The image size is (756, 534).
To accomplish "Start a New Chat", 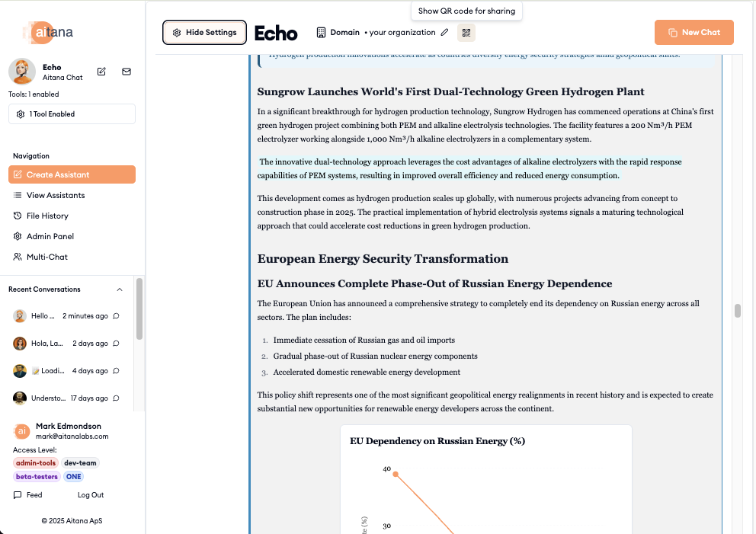I will (694, 33).
